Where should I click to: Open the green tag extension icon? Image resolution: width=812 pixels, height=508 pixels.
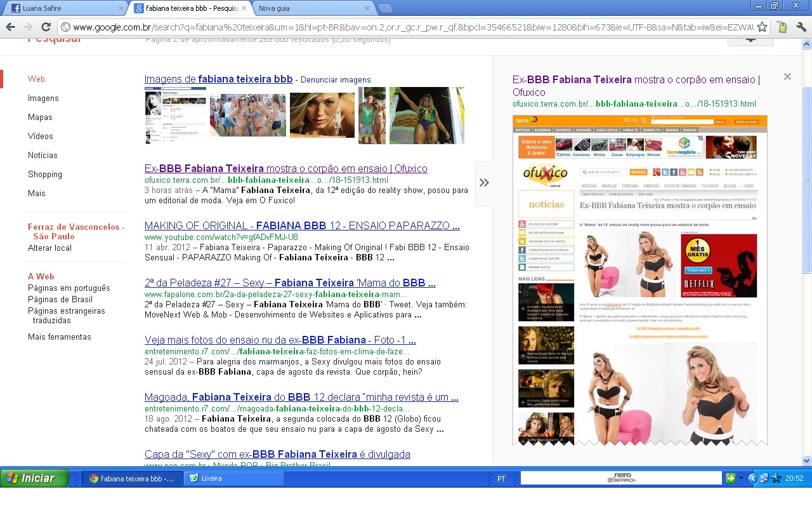tap(783, 27)
